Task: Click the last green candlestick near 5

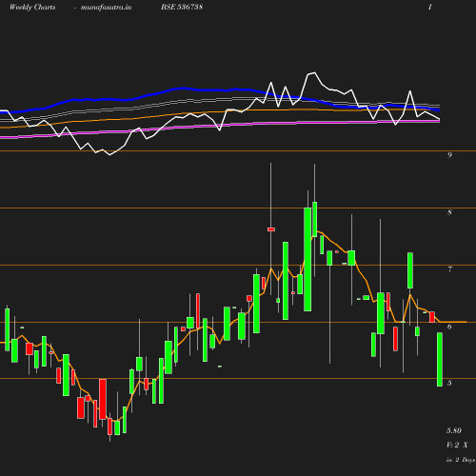Action: [x=440, y=359]
